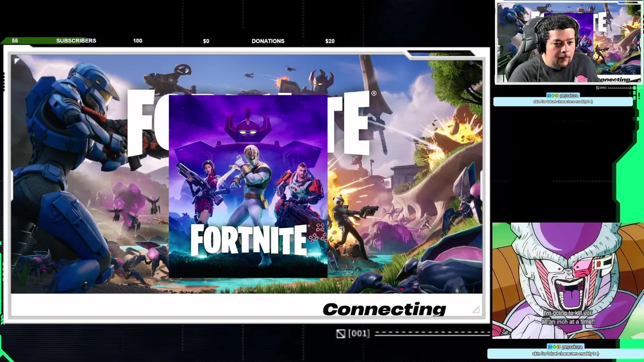Click the gold coin badge beside peysakura beneath the webcam
Viewport: 644px width, 362px height.
tap(557, 96)
